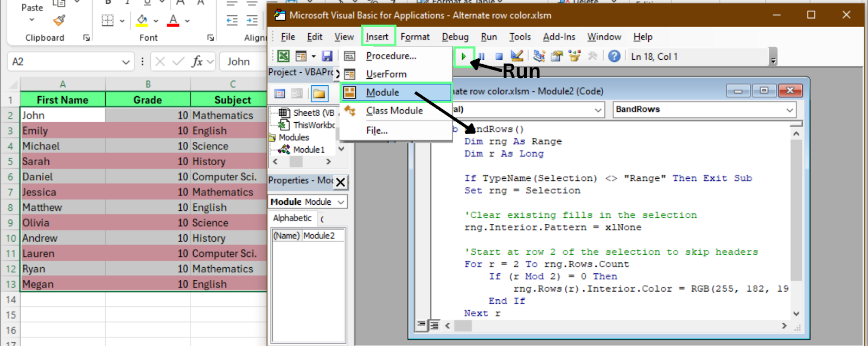Click the Project pane horizontal scrollbar right arrow
Viewport: 868px width, 346px height.
point(328,161)
